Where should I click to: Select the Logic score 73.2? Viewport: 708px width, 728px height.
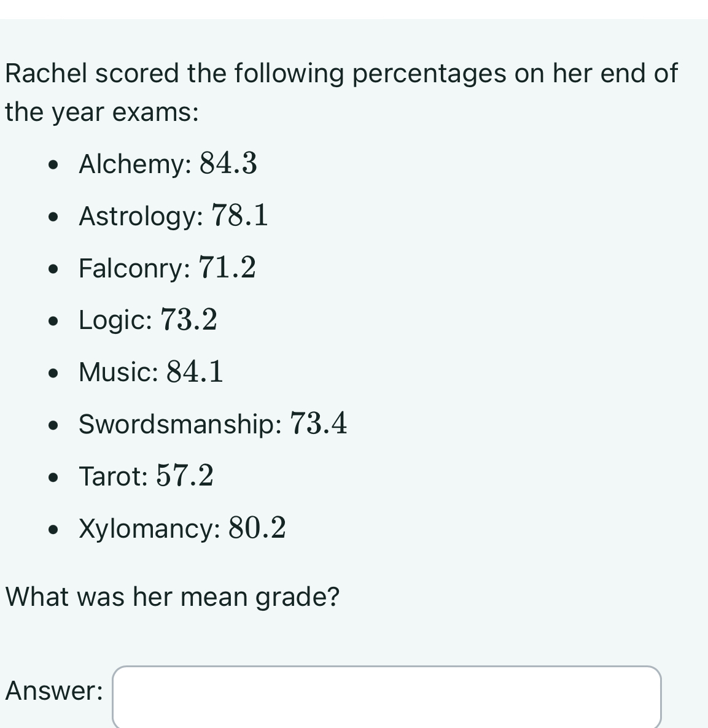point(189,320)
